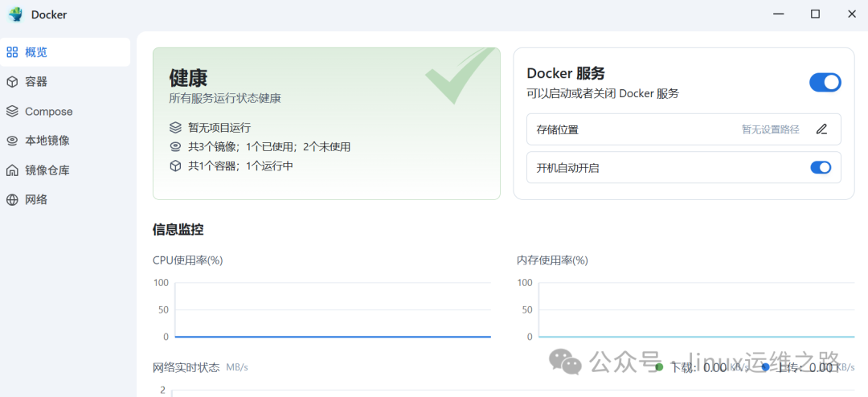The height and width of the screenshot is (397, 868).
Task: Open 镜像仓库 section
Action: [x=65, y=170]
